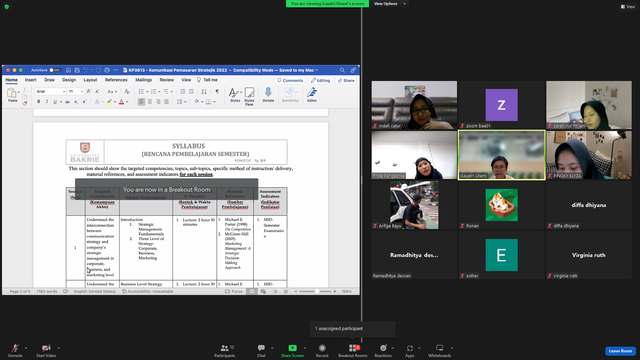Open Change Case Aa dropdown

pos(111,91)
